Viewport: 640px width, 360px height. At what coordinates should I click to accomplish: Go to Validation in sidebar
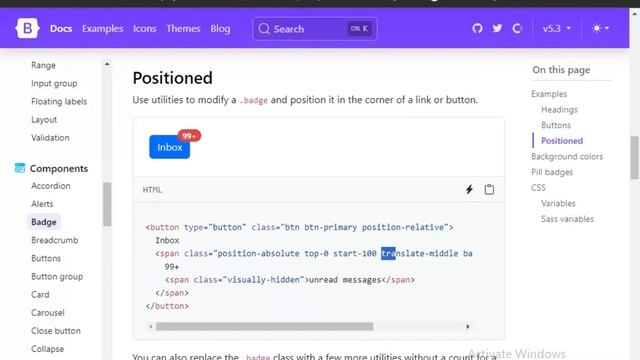pyautogui.click(x=50, y=138)
